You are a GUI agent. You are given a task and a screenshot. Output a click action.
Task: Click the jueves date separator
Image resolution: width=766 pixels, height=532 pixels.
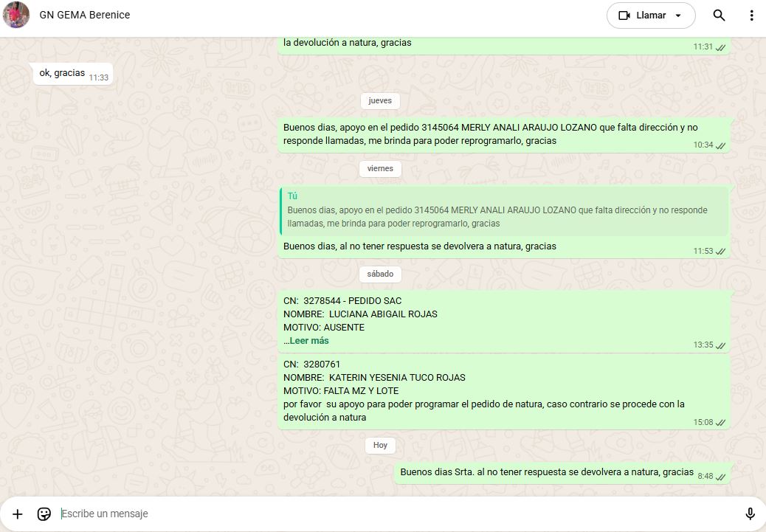click(380, 100)
